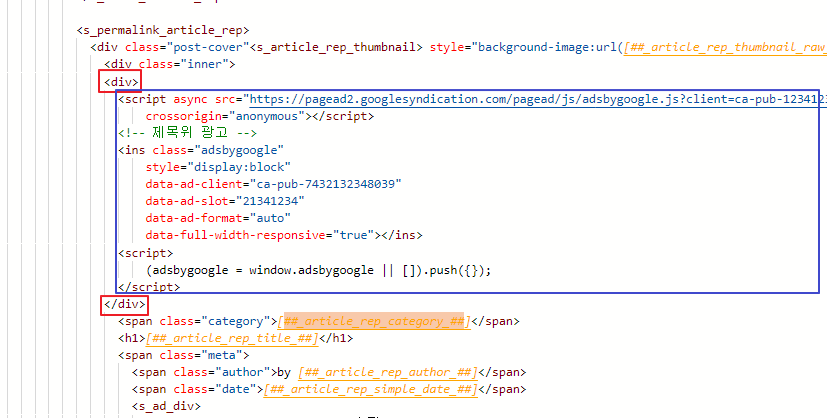
Task: Click the opening <div> tag above the script
Action: tap(121, 82)
